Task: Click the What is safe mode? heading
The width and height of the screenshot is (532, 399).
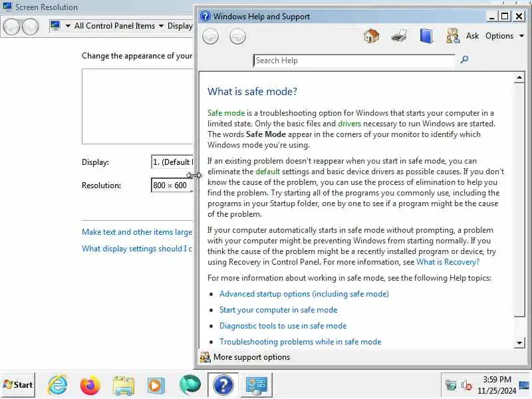Action: tap(253, 92)
